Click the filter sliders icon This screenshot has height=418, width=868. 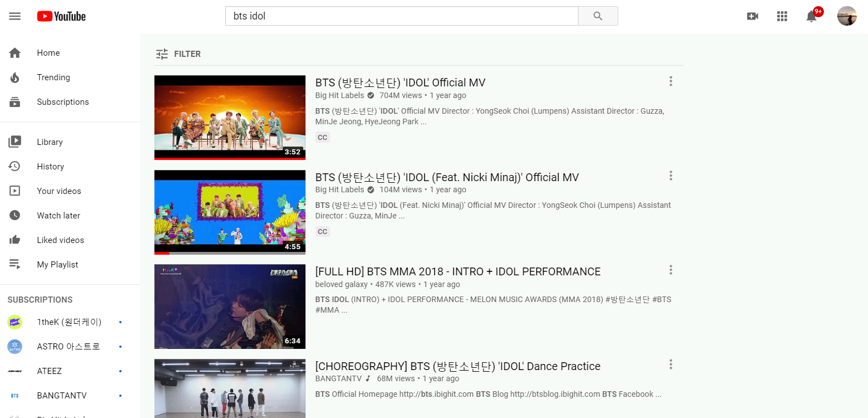pos(162,54)
